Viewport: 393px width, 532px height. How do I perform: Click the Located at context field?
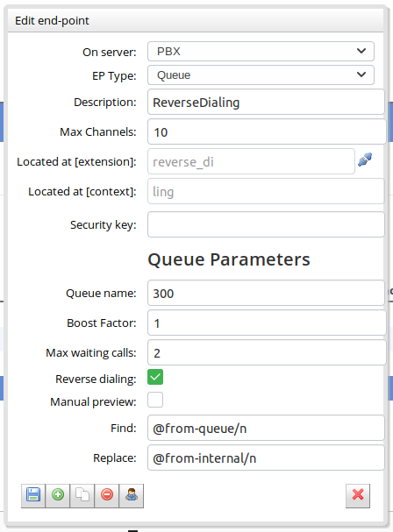[x=266, y=191]
